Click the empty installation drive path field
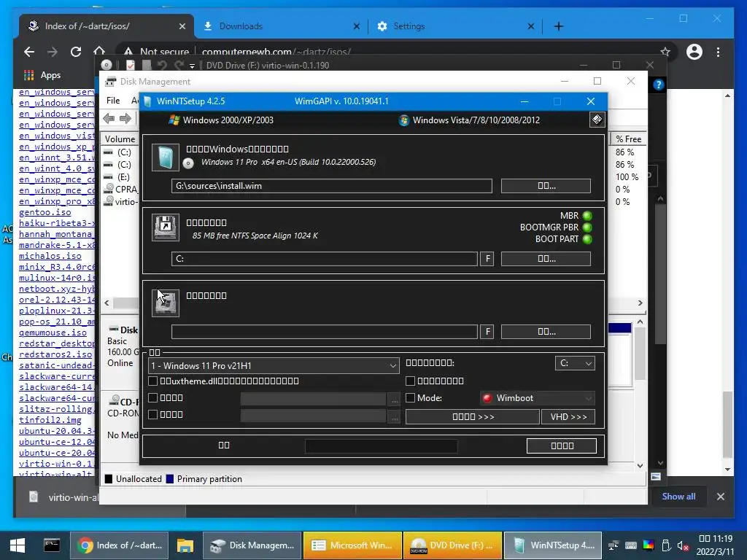The width and height of the screenshot is (747, 560). coord(325,332)
